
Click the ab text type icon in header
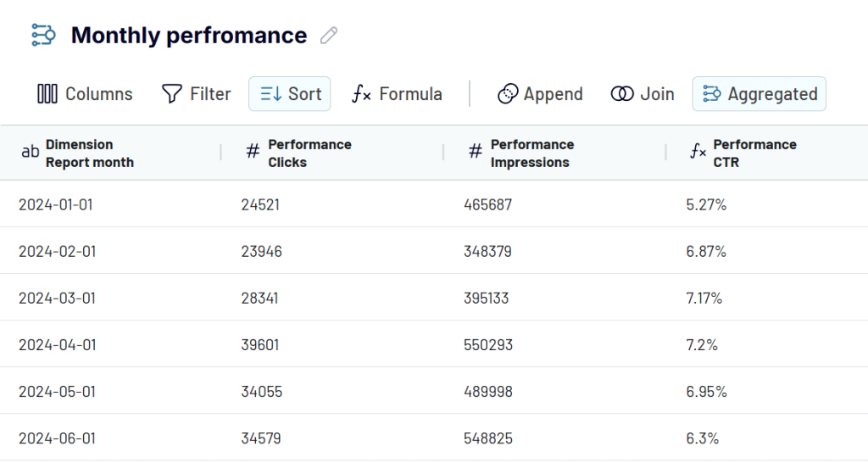point(30,152)
